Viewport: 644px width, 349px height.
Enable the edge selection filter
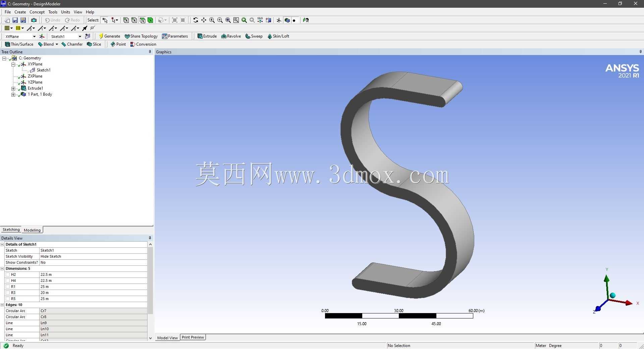[x=134, y=20]
